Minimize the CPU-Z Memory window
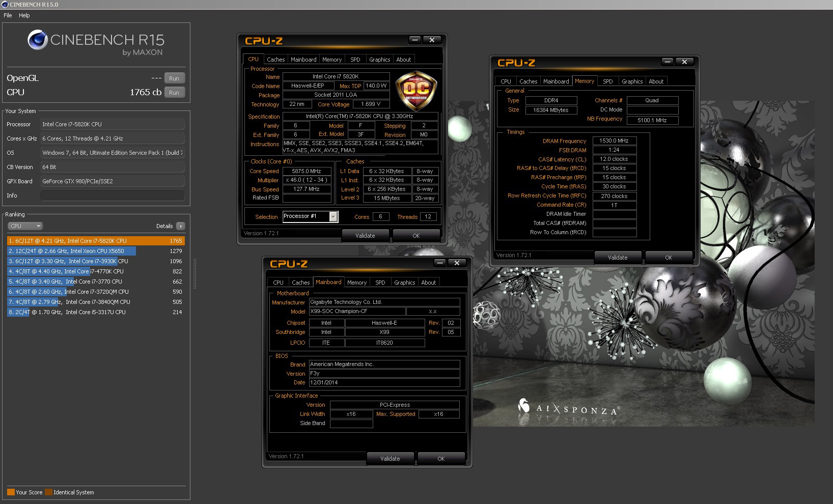The image size is (833, 504). point(668,62)
